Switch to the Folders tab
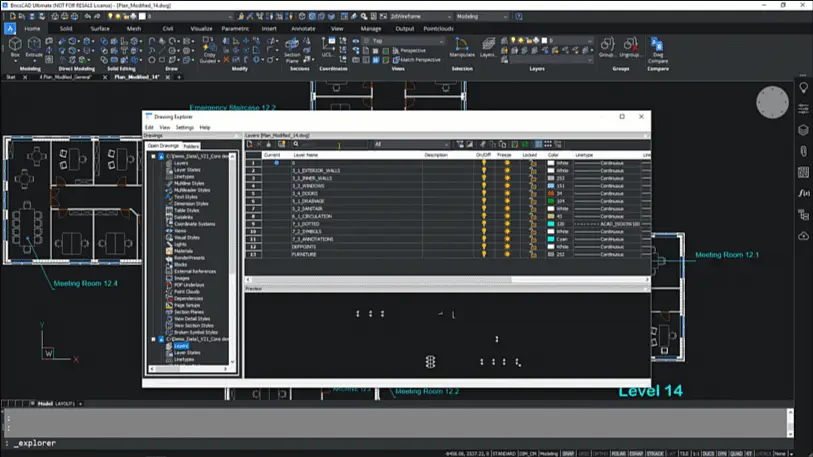This screenshot has height=457, width=813. [191, 146]
